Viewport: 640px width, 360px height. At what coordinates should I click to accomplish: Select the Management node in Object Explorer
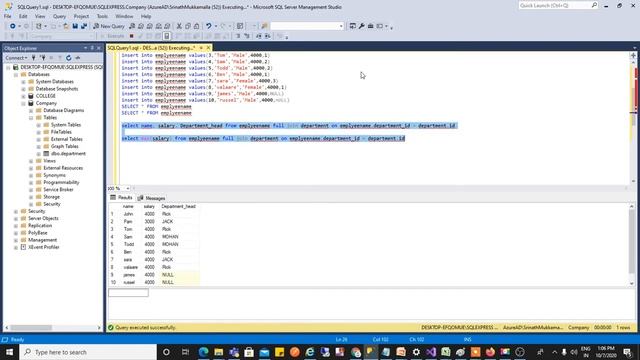[x=42, y=240]
